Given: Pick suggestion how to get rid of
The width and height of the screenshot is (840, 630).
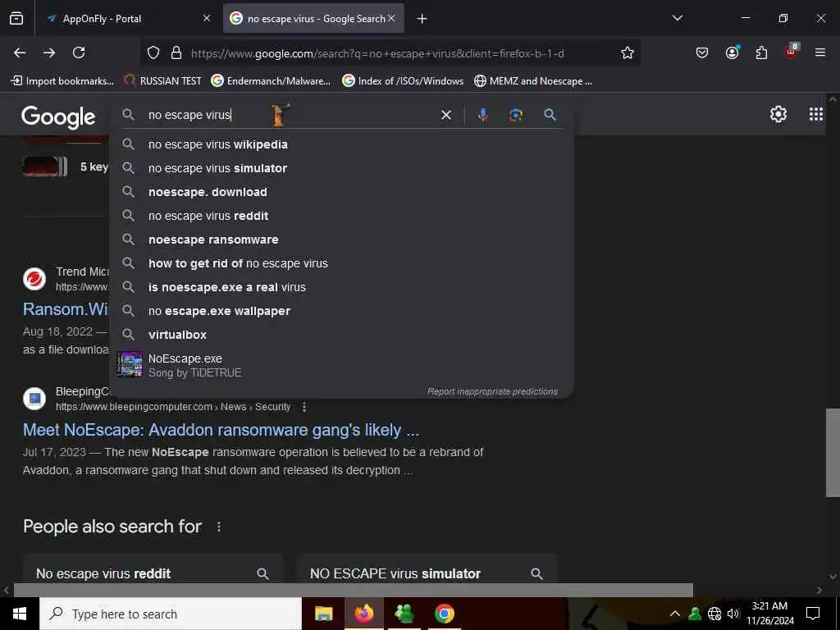Looking at the screenshot, I should point(341,263).
